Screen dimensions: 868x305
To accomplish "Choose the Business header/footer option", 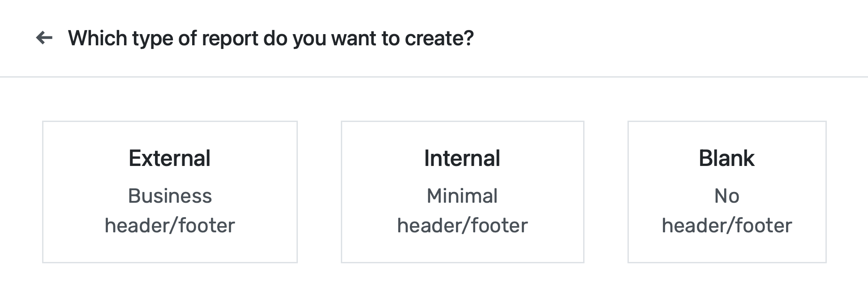I will tap(170, 210).
